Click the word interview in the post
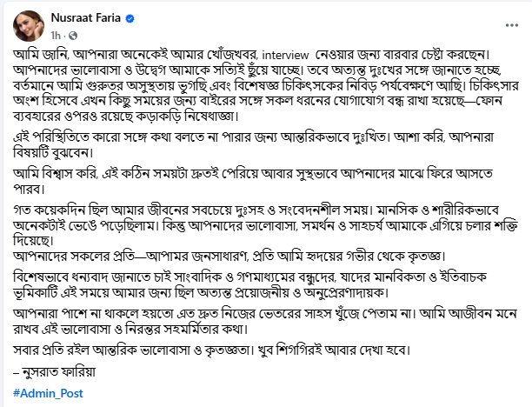Screen dimensions: 532x407 pos(285,55)
